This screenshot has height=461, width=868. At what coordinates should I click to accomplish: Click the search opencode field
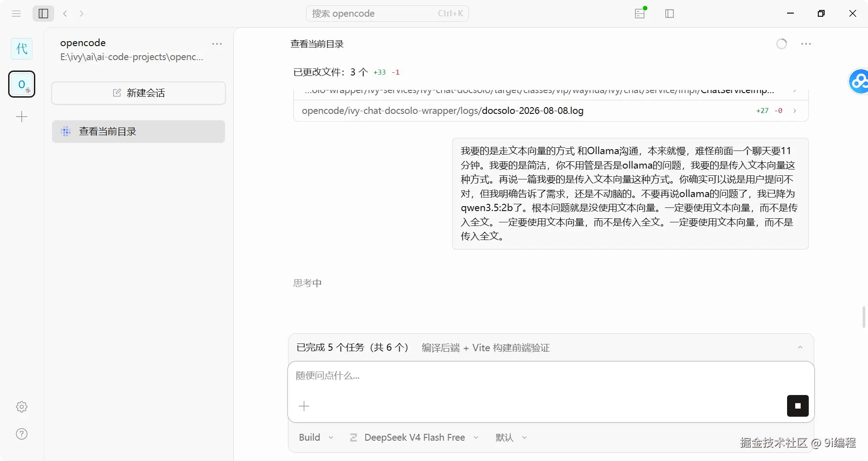[387, 14]
